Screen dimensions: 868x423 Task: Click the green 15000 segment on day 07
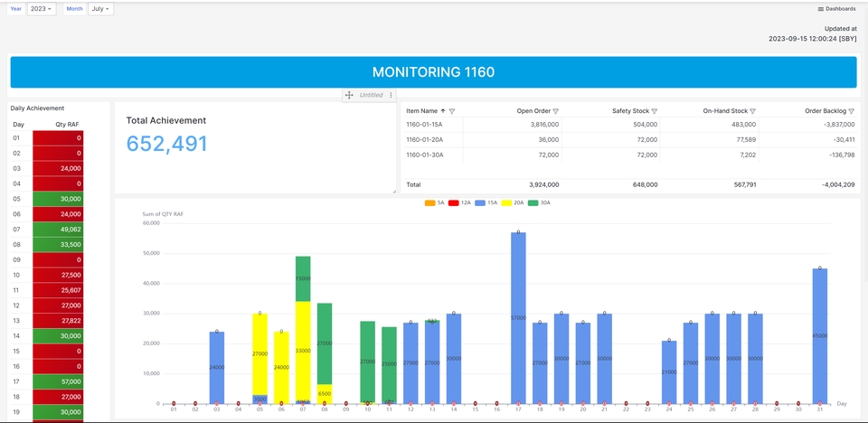(x=303, y=279)
